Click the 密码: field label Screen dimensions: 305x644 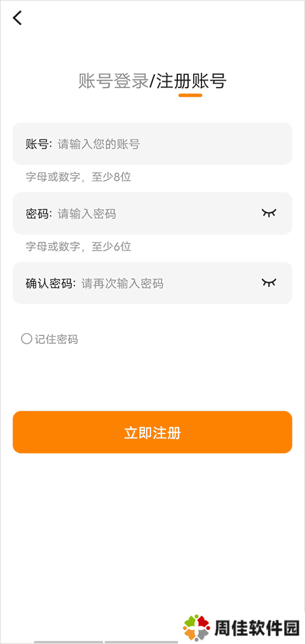click(39, 214)
